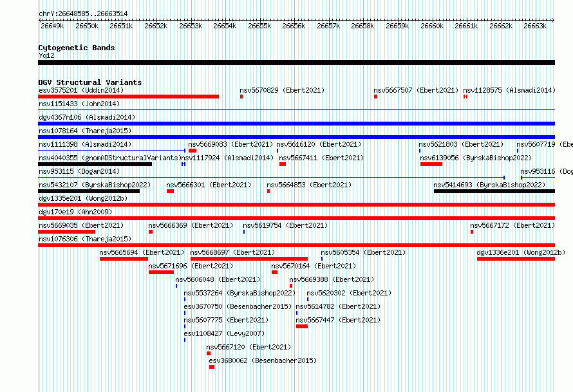Open nsv1078164 (Thareja2015) variant

[85, 131]
